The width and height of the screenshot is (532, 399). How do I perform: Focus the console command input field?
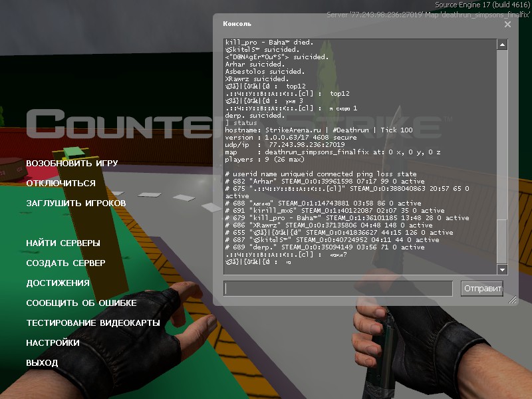pos(338,289)
